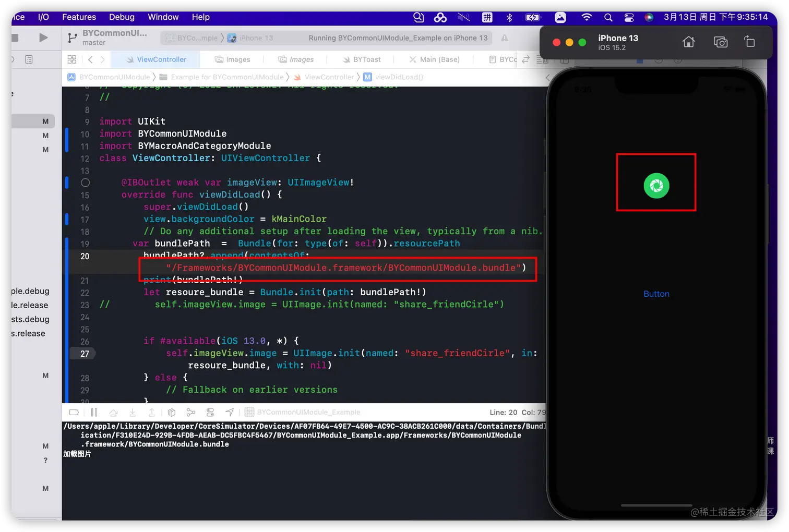
Task: Switch to the ViewController editor tab
Action: [156, 59]
